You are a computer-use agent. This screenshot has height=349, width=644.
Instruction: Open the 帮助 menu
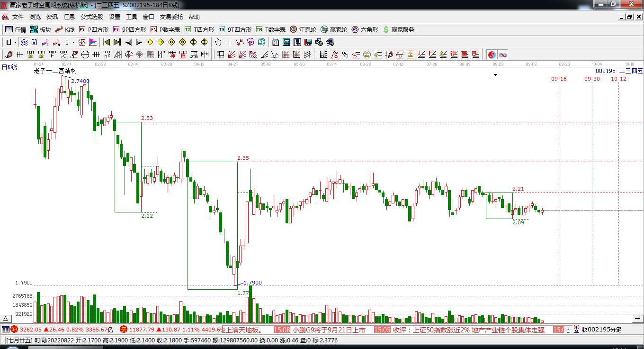[194, 17]
